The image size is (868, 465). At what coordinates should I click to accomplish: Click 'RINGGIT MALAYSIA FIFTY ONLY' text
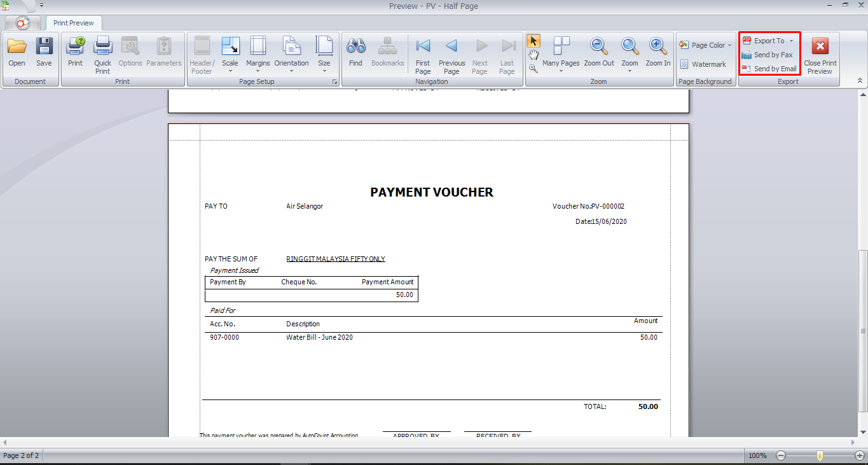pyautogui.click(x=336, y=259)
